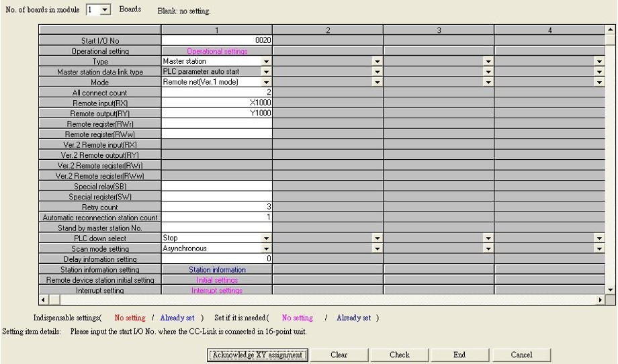Click the Stand by master station No. field
This screenshot has height=364, width=618.
(217, 228)
